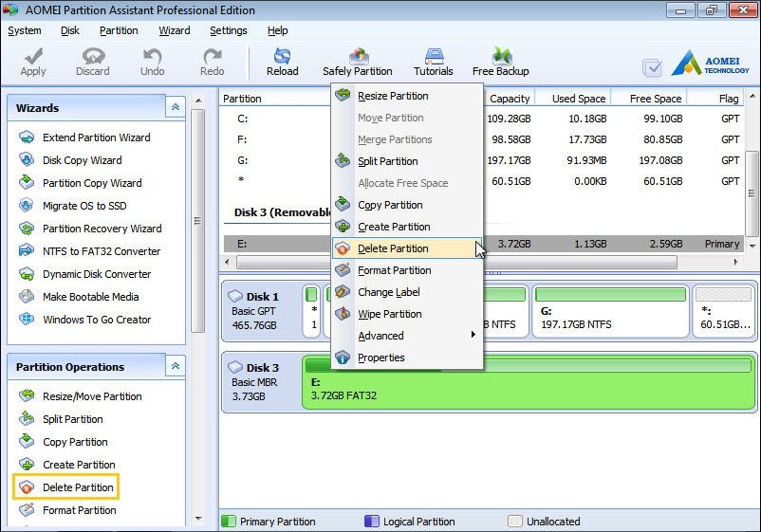Collapse the Partition Operations panel
The width and height of the screenshot is (761, 532).
coord(176,366)
